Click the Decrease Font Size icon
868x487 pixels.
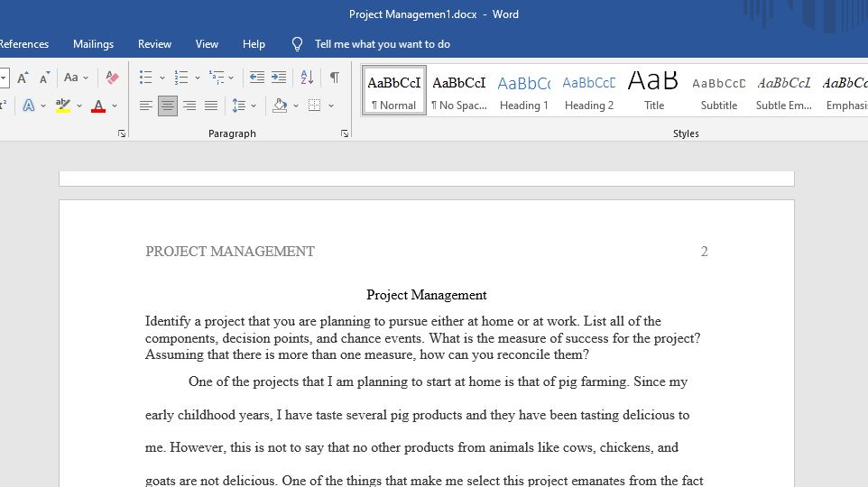click(45, 78)
